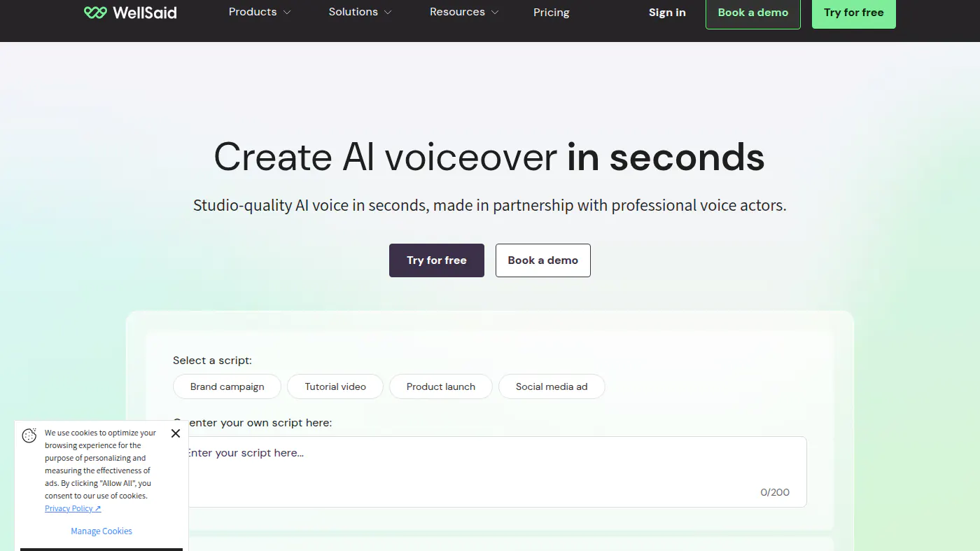Click the Privacy Policy external link arrow
This screenshot has width=980, height=551.
click(x=98, y=509)
